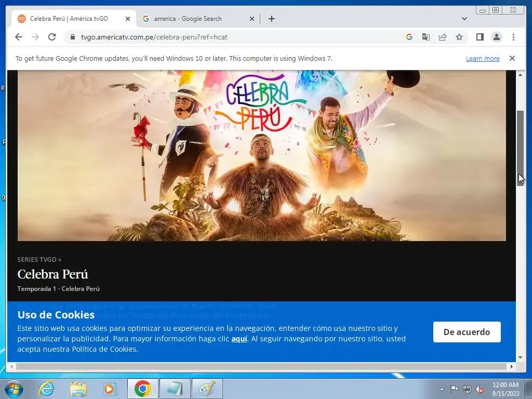Open Learn more link about updates
Viewport: 532px width, 399px height.
click(483, 58)
